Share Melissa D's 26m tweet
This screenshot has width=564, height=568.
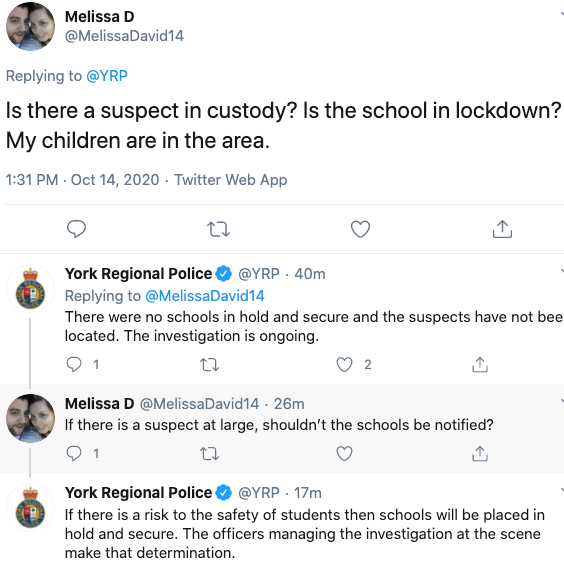click(x=480, y=454)
